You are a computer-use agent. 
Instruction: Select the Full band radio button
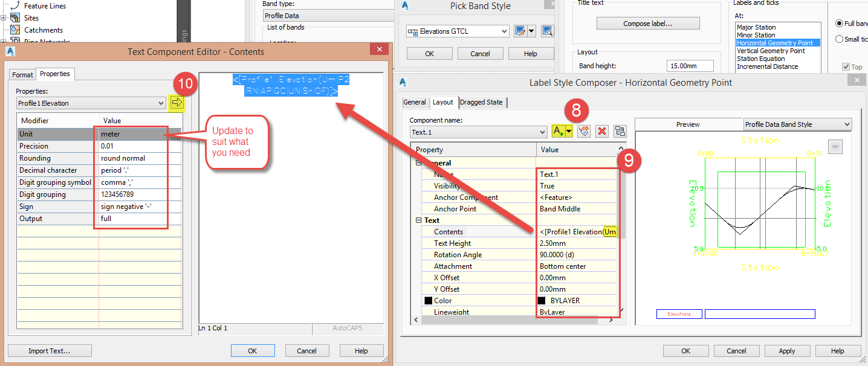point(839,24)
